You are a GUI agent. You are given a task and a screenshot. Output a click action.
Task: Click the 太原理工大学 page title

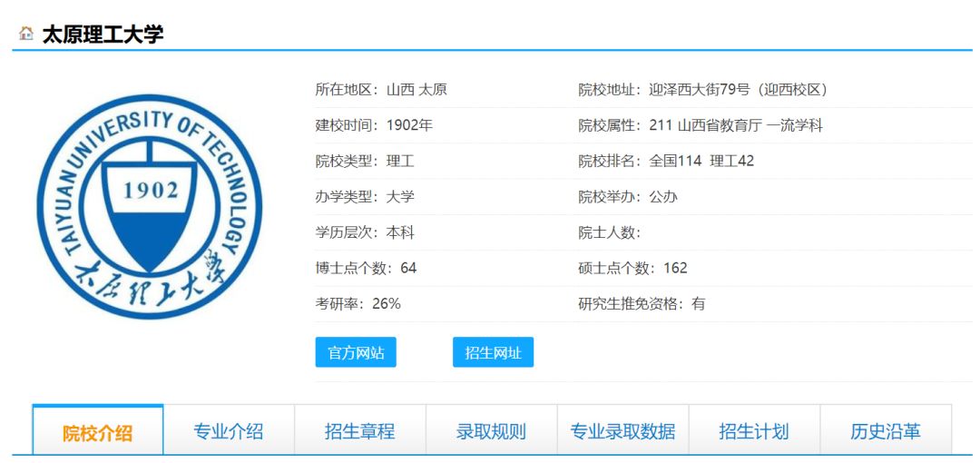point(103,34)
